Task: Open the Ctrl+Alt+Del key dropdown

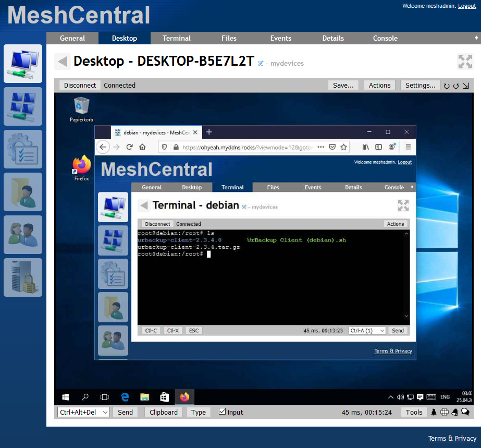Action: point(83,412)
